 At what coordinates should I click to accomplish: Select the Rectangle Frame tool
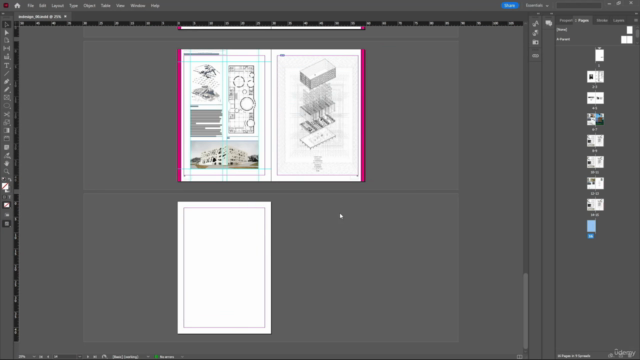pyautogui.click(x=7, y=98)
